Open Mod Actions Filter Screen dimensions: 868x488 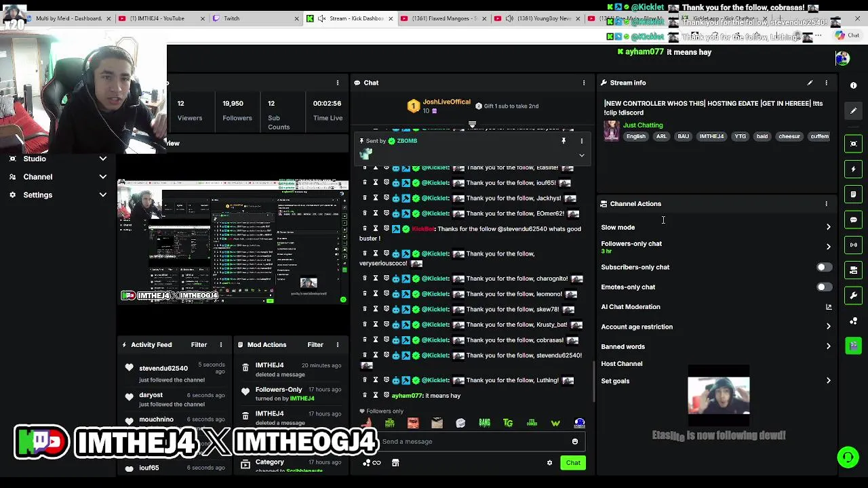[x=315, y=345]
